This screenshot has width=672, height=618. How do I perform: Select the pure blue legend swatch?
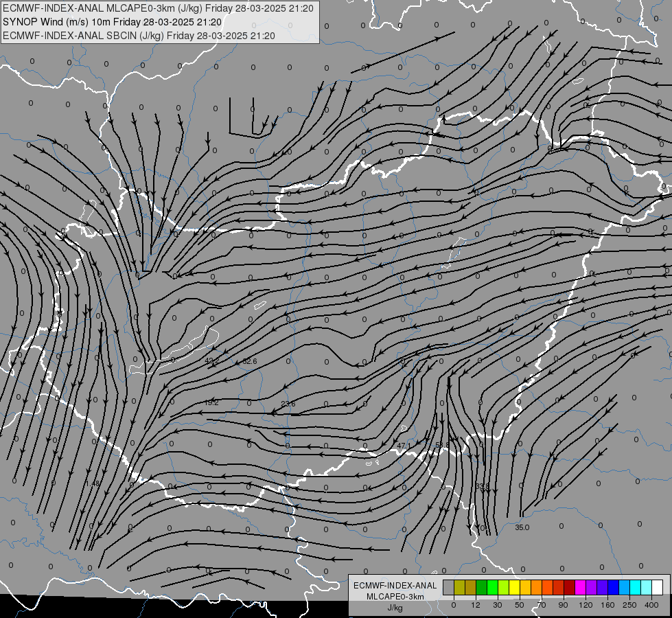(613, 587)
